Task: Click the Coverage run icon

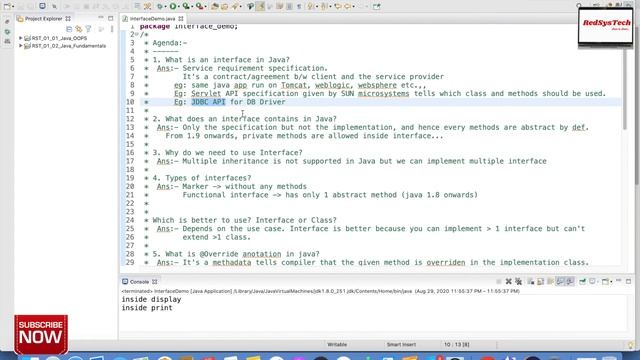Action: tap(186, 6)
